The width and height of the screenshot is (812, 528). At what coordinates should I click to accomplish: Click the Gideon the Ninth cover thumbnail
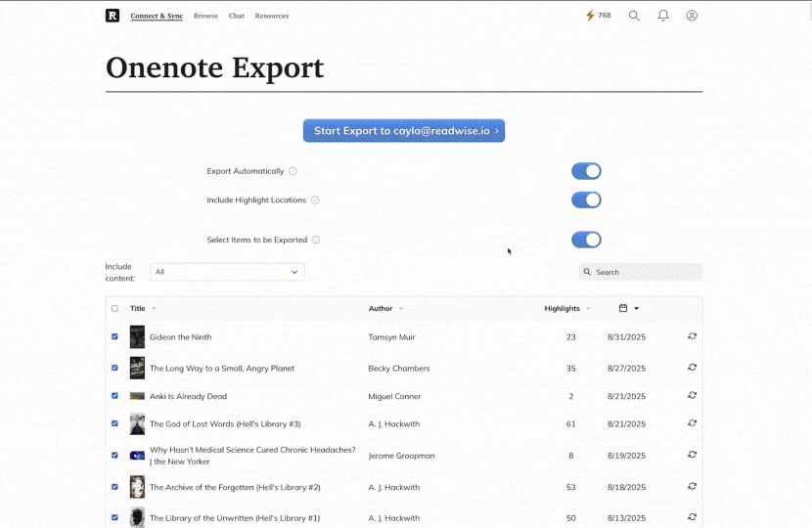pos(137,336)
